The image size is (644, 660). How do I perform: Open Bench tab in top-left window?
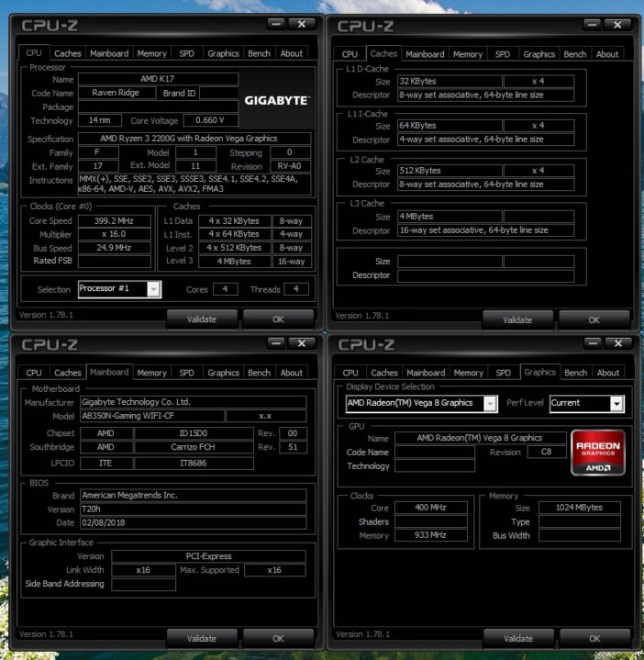tap(259, 53)
